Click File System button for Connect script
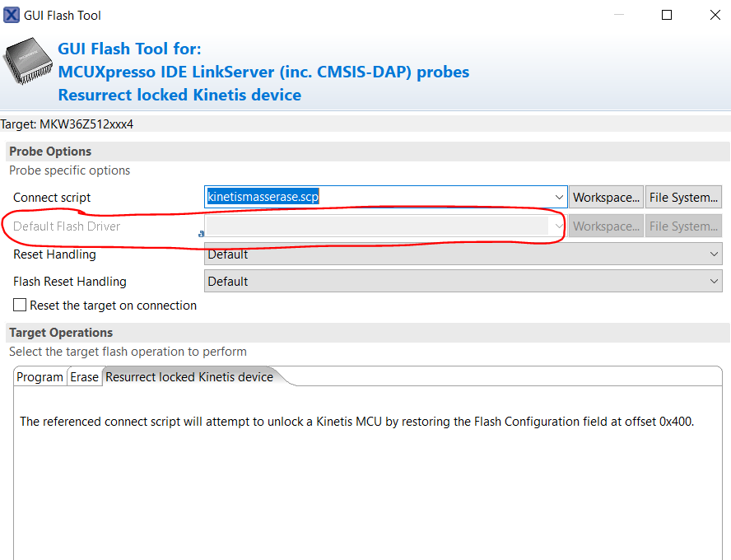Image resolution: width=731 pixels, height=560 pixels. point(683,198)
